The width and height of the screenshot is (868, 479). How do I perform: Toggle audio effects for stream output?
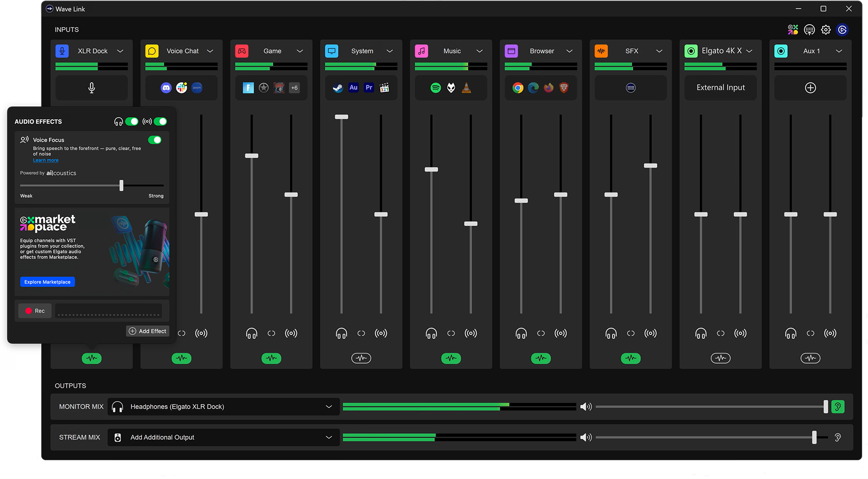(160, 122)
